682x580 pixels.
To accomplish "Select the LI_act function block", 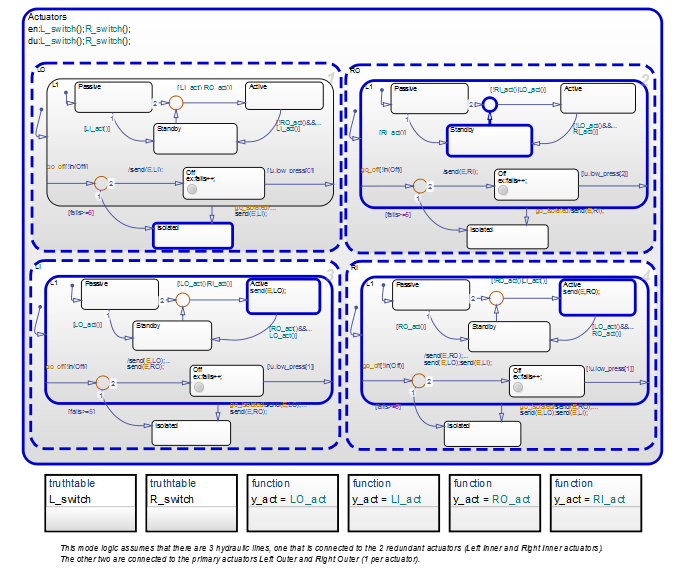I will point(394,503).
